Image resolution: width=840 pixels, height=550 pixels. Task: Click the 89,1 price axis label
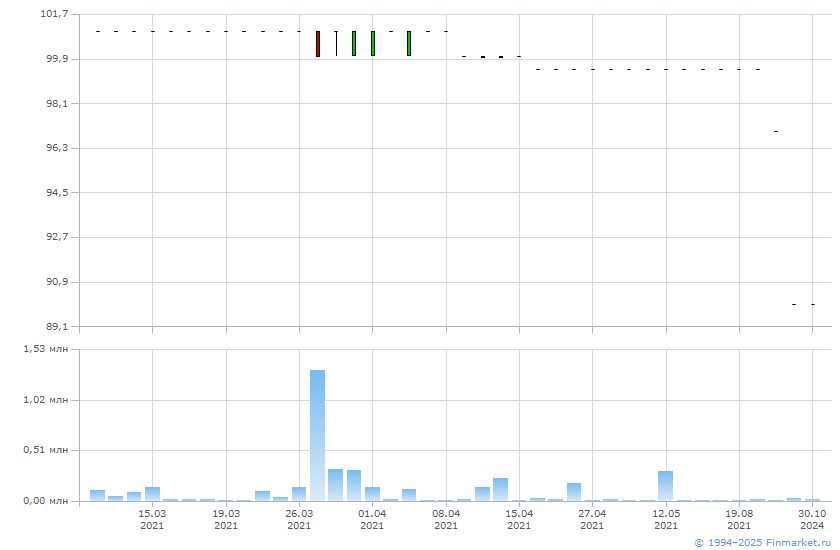tap(57, 326)
